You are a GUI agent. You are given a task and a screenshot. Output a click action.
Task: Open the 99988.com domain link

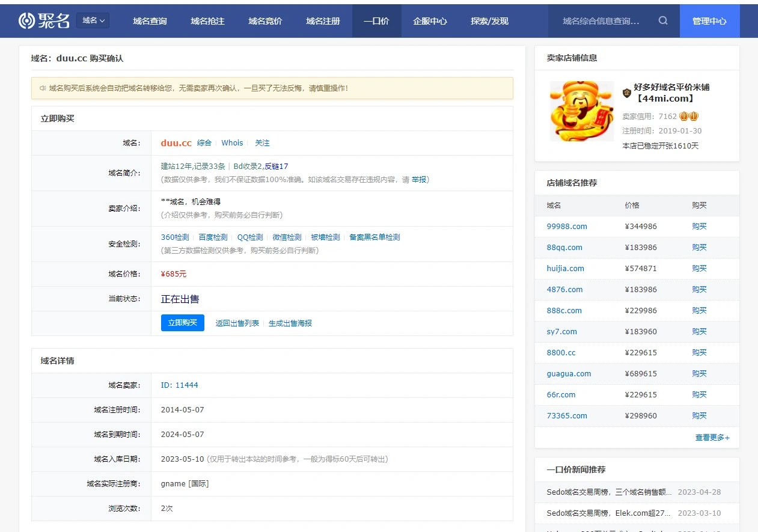[x=567, y=227]
